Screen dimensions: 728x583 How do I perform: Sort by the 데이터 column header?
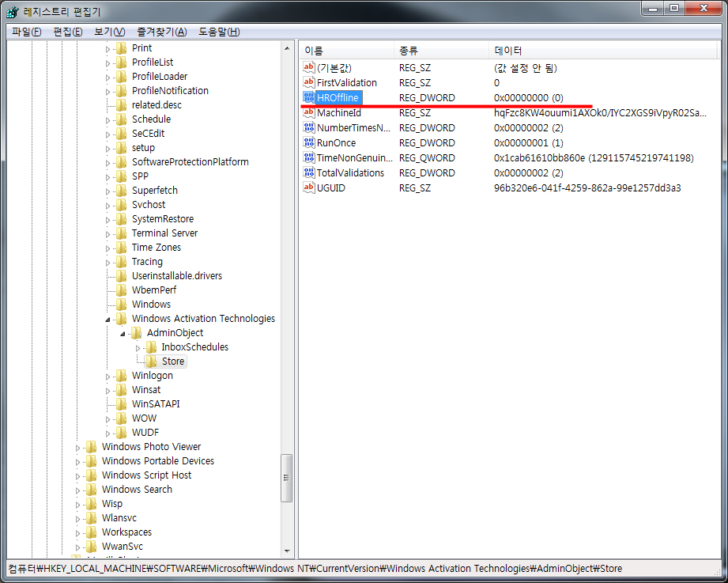coord(602,51)
